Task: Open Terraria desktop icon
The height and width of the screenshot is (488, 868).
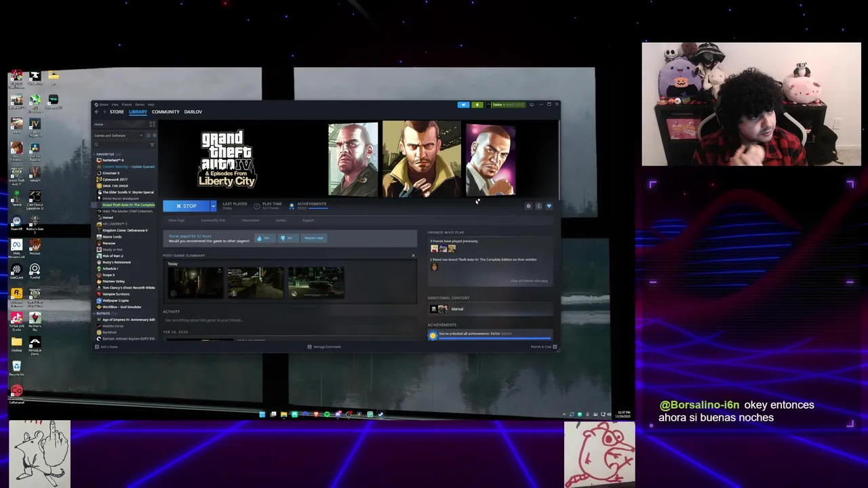Action: [x=16, y=198]
